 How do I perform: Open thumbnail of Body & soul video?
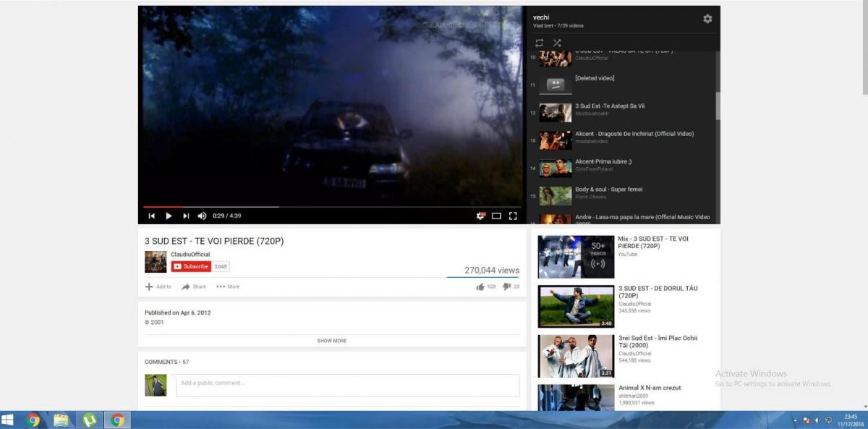point(556,195)
